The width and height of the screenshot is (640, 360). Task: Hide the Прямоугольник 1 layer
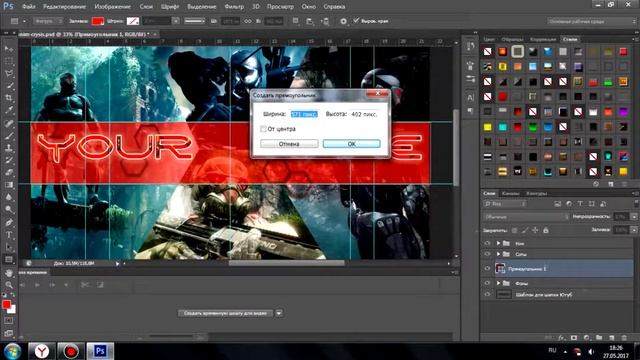[487, 269]
